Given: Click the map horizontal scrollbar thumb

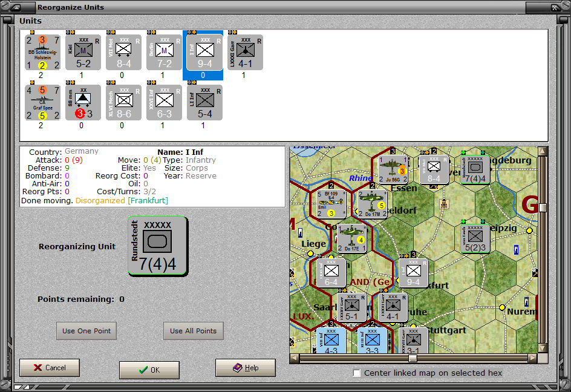Looking at the screenshot, I should [413, 359].
